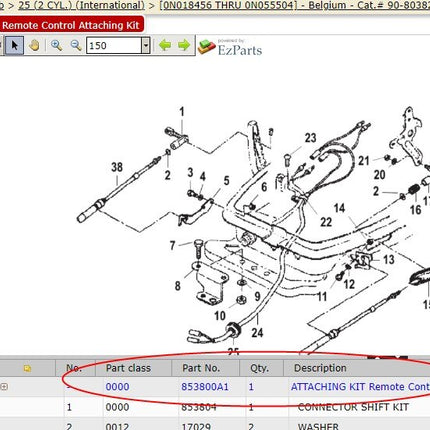This screenshot has height=430, width=430.
Task: Activate the hand pan tool
Action: [34, 45]
